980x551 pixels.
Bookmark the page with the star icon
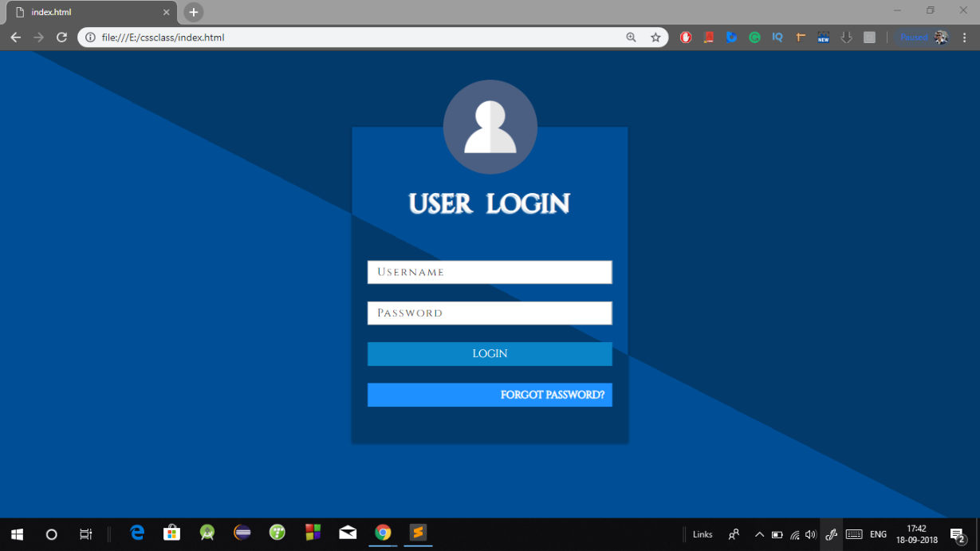pyautogui.click(x=655, y=37)
